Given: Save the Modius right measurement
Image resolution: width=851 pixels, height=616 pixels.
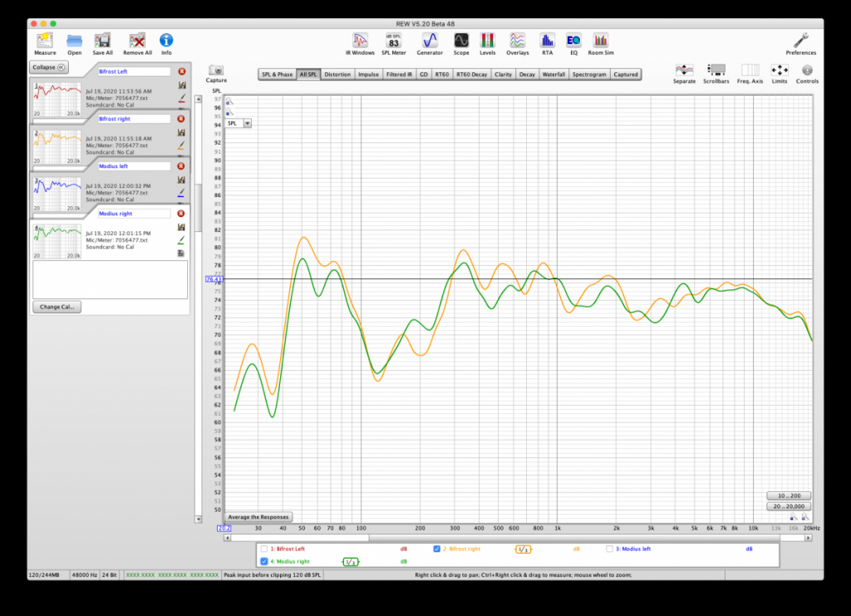Looking at the screenshot, I should pyautogui.click(x=181, y=228).
